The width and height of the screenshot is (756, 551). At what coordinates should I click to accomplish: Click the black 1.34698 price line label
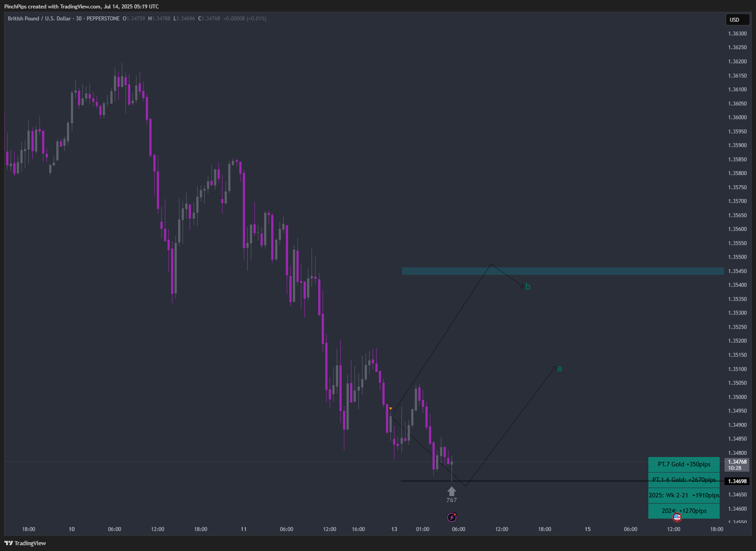(737, 481)
